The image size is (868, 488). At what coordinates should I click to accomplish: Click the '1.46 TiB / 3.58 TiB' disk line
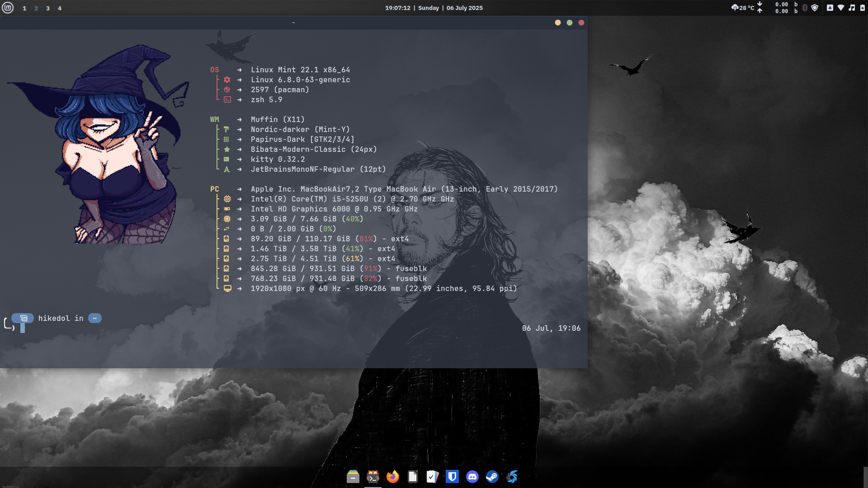pyautogui.click(x=323, y=249)
